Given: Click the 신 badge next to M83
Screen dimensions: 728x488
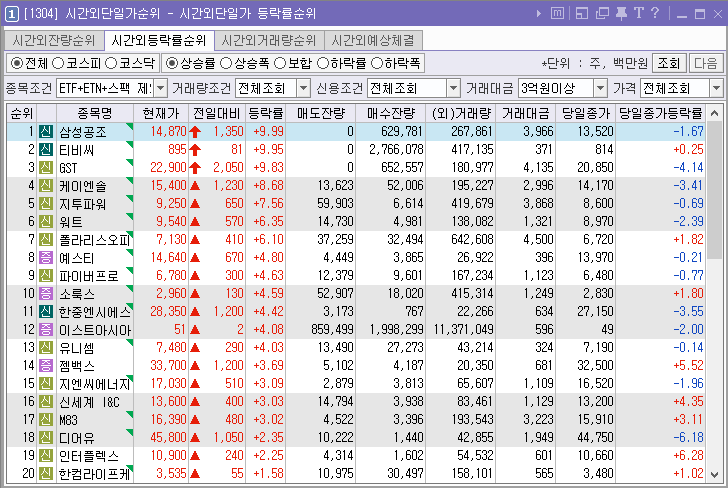Looking at the screenshot, I should 46,420.
